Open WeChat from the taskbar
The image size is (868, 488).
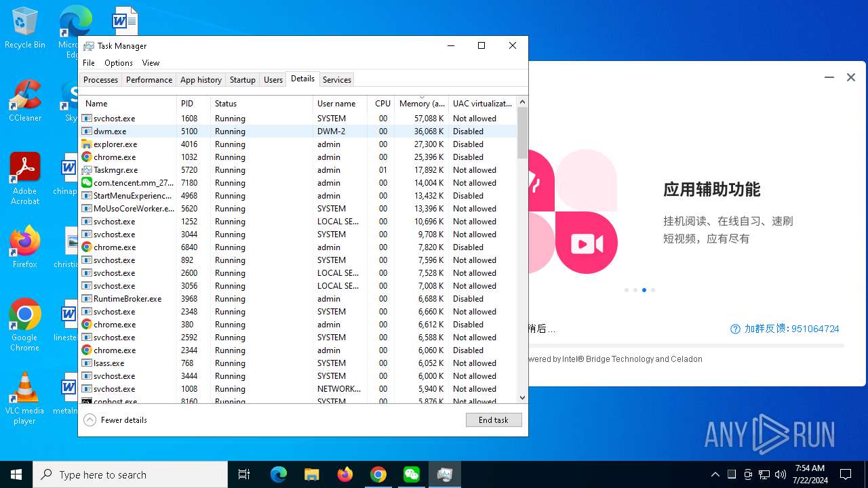(412, 474)
